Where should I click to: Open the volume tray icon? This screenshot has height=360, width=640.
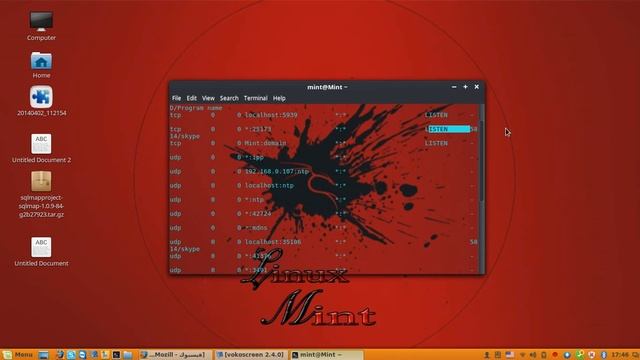tap(533, 355)
